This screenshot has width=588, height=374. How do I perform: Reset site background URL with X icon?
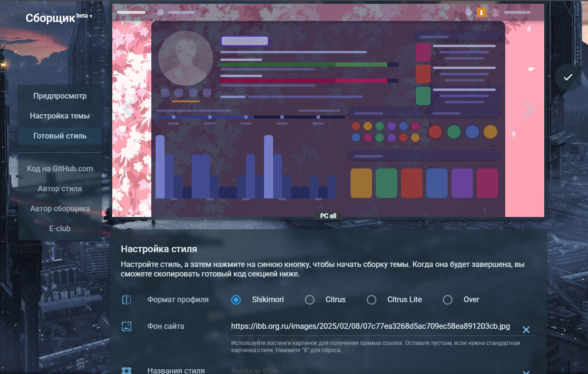[x=526, y=330]
